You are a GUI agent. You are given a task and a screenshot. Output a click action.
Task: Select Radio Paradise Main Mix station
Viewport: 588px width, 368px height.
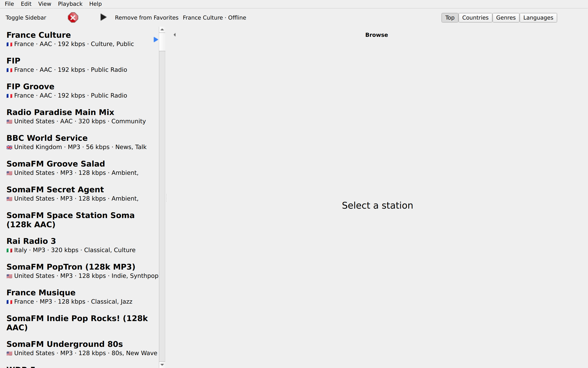79,117
